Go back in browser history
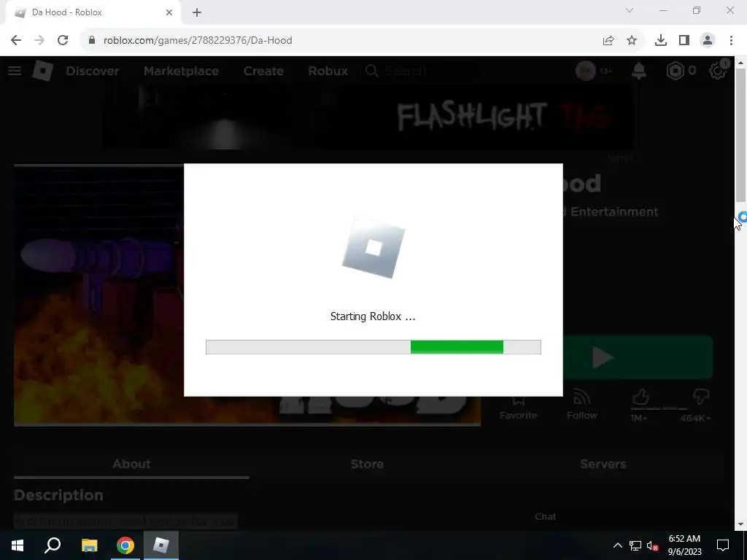This screenshot has height=560, width=747. point(16,40)
